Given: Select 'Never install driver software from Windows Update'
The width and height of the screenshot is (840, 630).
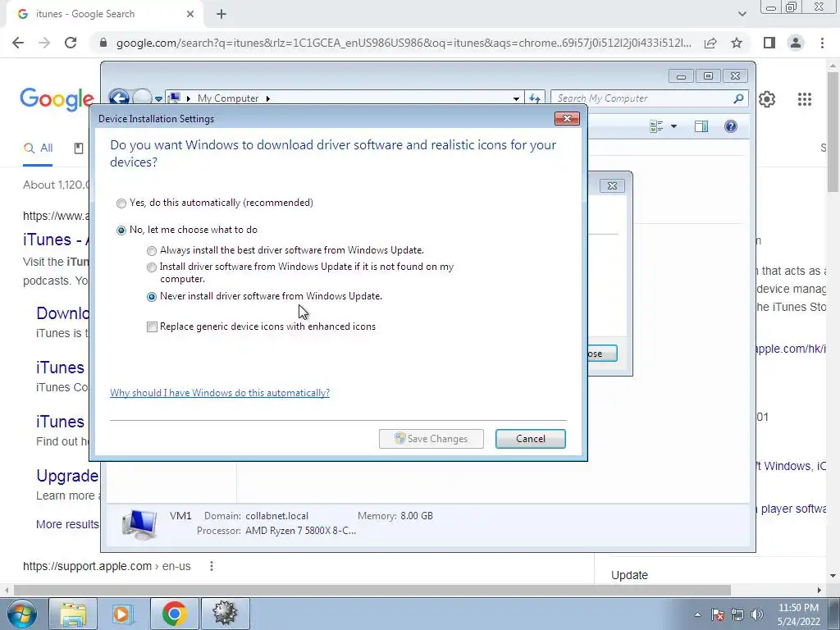Looking at the screenshot, I should click(x=152, y=297).
